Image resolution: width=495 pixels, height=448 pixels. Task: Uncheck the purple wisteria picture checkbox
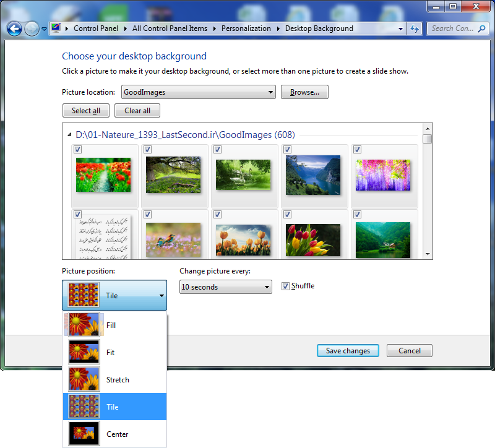pyautogui.click(x=358, y=149)
